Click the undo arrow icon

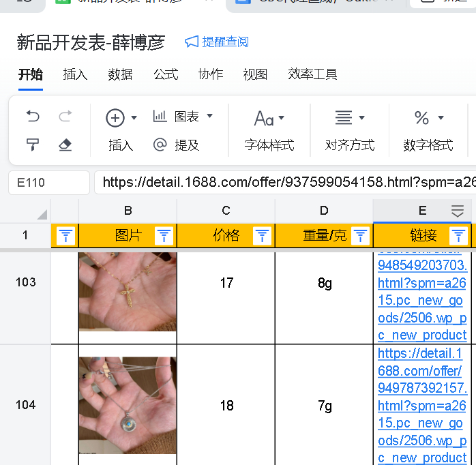coord(33,117)
